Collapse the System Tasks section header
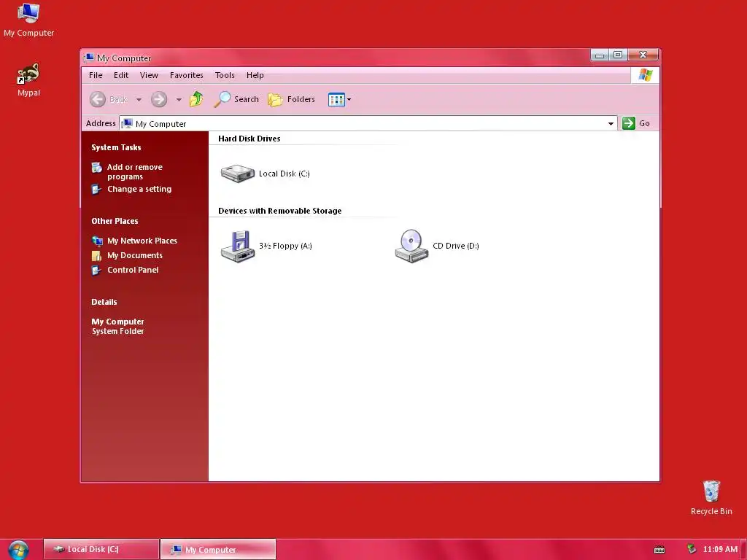747x560 pixels. point(116,147)
